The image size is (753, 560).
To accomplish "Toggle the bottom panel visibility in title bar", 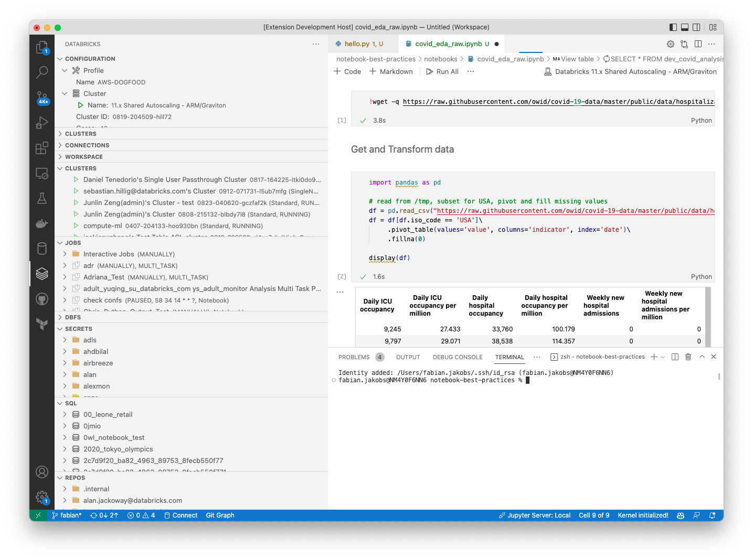I will (685, 27).
